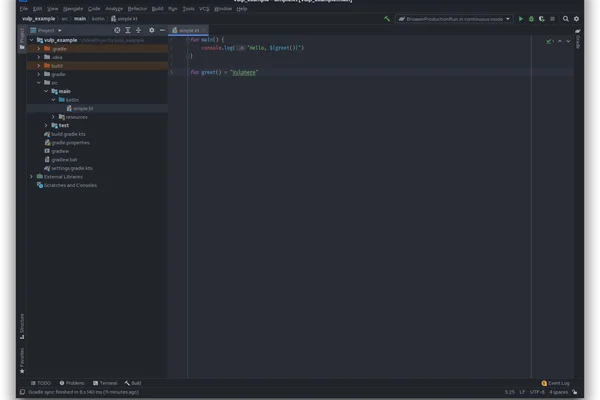Open the TODO tool window
Screen dimensions: 600x400
pos(41,383)
